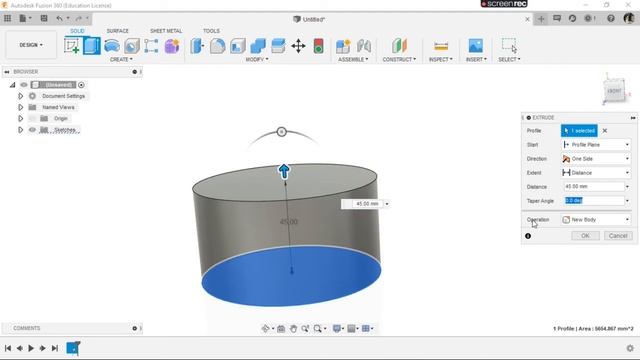This screenshot has height=360, width=640.
Task: Select the Rectangular Pattern tool icon
Action: point(151,46)
